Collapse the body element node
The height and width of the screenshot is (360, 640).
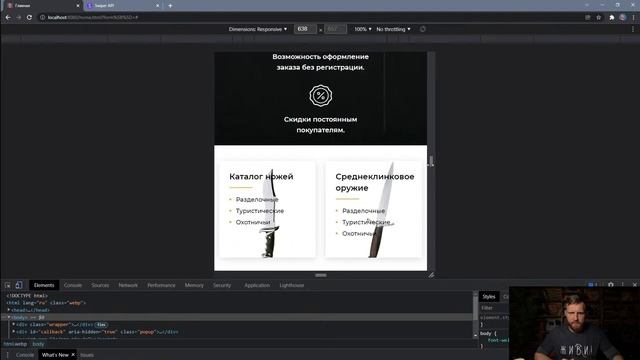(9, 317)
